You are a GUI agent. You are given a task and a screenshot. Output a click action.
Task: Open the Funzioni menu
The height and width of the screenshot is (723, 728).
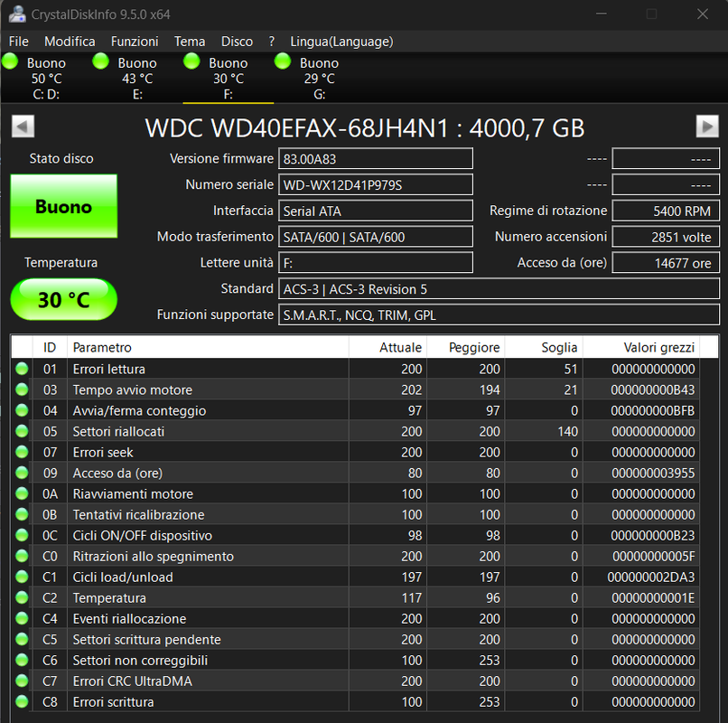(135, 42)
